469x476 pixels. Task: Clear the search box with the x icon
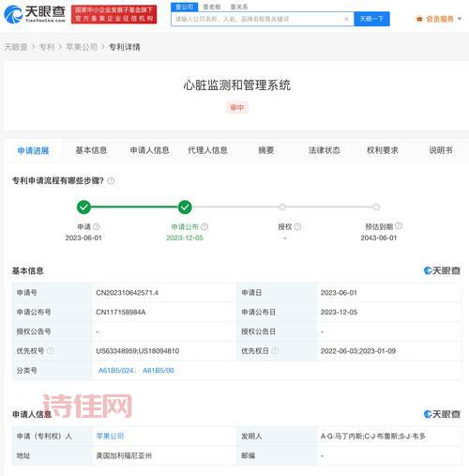pyautogui.click(x=346, y=19)
